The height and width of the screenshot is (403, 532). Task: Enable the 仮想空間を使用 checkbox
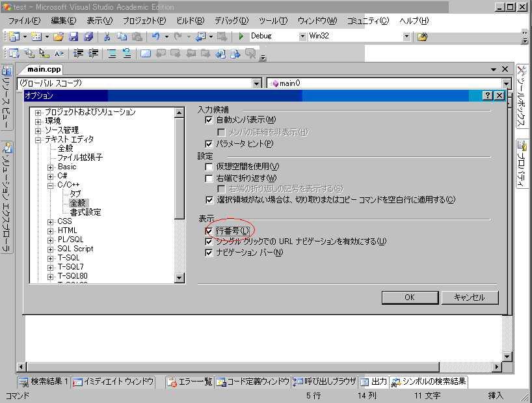(x=209, y=167)
